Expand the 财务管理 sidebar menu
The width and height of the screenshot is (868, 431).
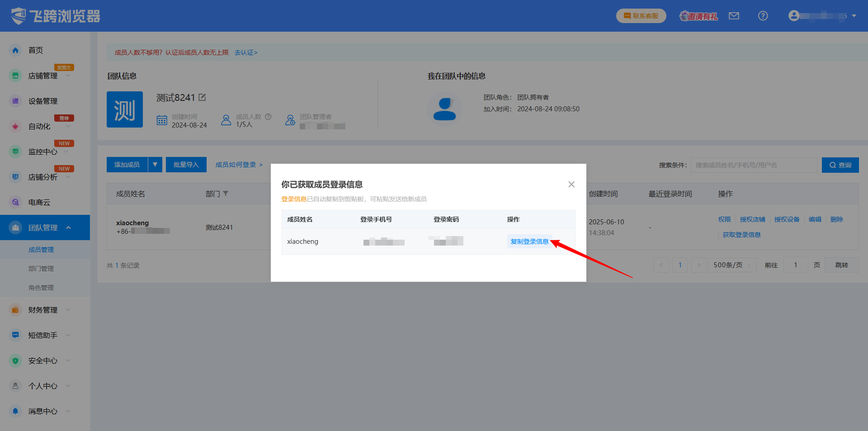[x=43, y=310]
